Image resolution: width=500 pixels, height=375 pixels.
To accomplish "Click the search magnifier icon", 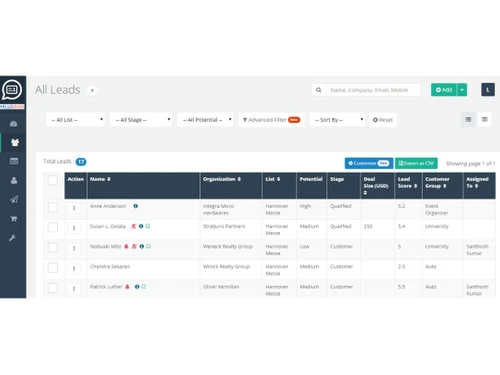I will 319,90.
